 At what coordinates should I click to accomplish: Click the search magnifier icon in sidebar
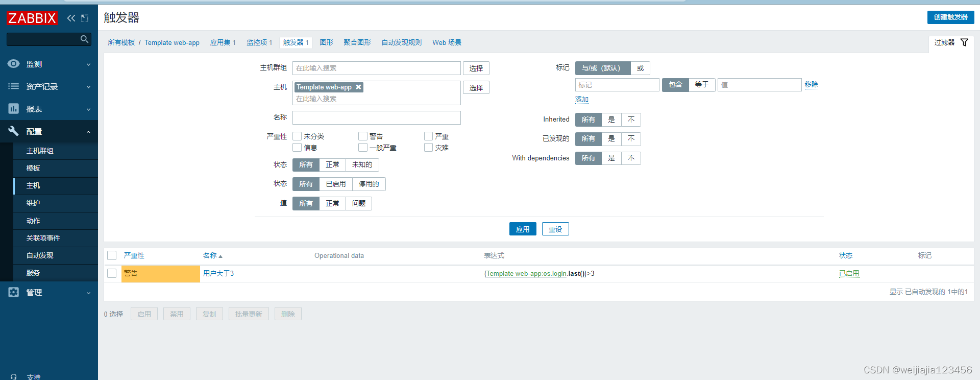(84, 39)
